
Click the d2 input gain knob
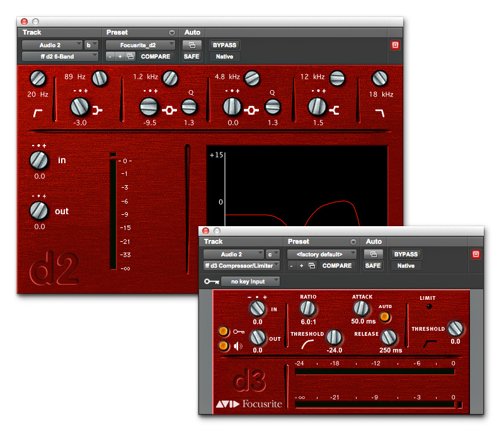coord(38,161)
